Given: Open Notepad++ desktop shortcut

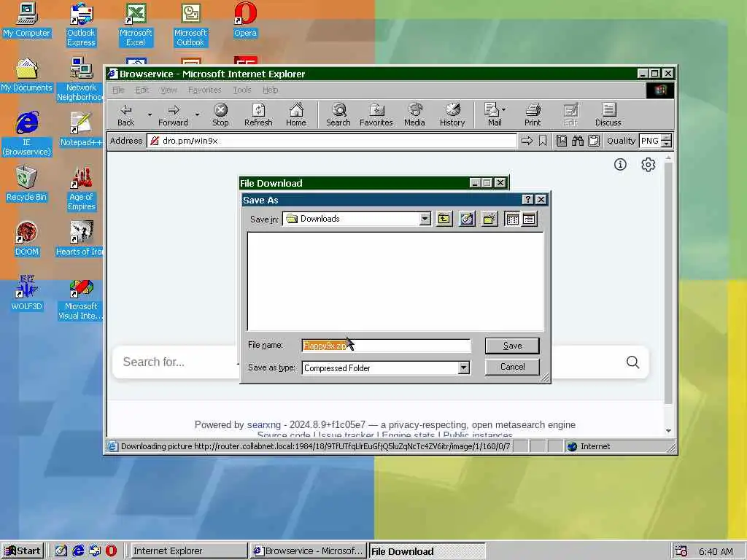Looking at the screenshot, I should (x=81, y=130).
